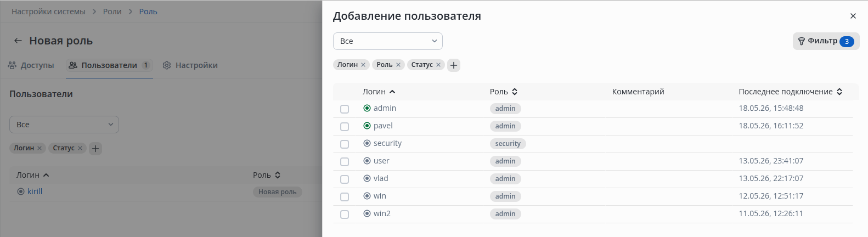This screenshot has height=237, width=868.
Task: Remove the Логин filter chip in the dialog
Action: [363, 65]
